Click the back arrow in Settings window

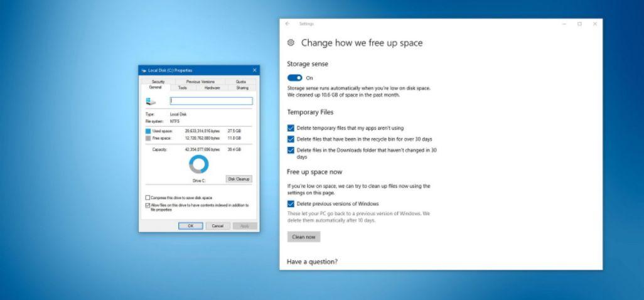287,24
